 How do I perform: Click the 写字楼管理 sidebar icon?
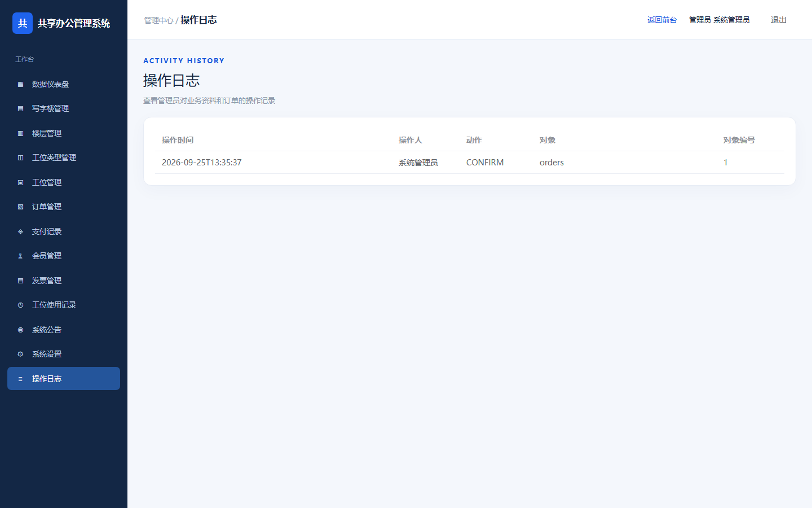click(x=20, y=108)
